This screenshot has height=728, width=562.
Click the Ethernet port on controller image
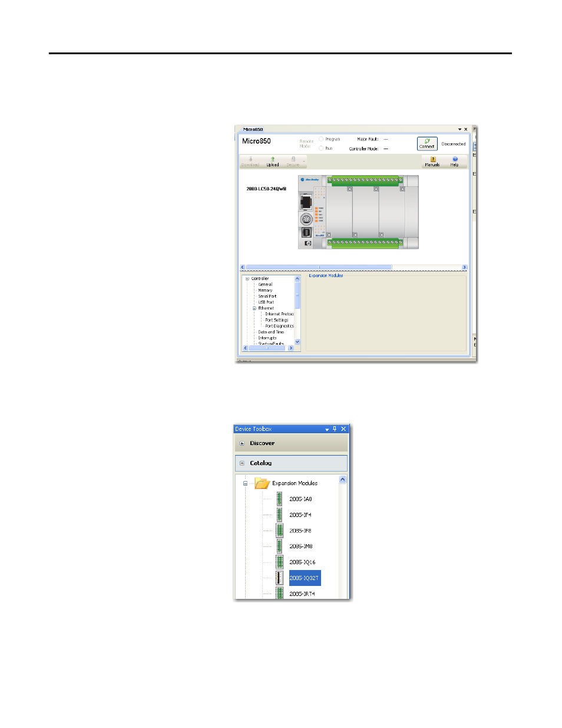point(306,202)
